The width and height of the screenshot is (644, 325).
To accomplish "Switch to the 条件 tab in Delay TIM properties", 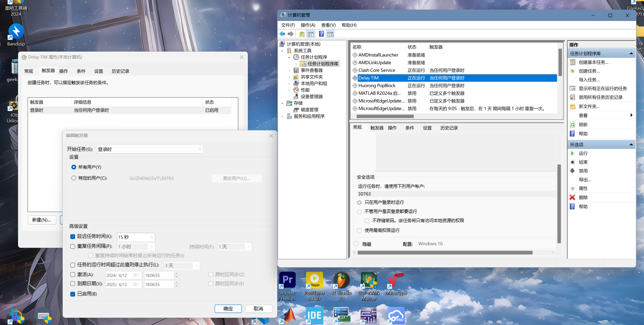I will [x=82, y=71].
